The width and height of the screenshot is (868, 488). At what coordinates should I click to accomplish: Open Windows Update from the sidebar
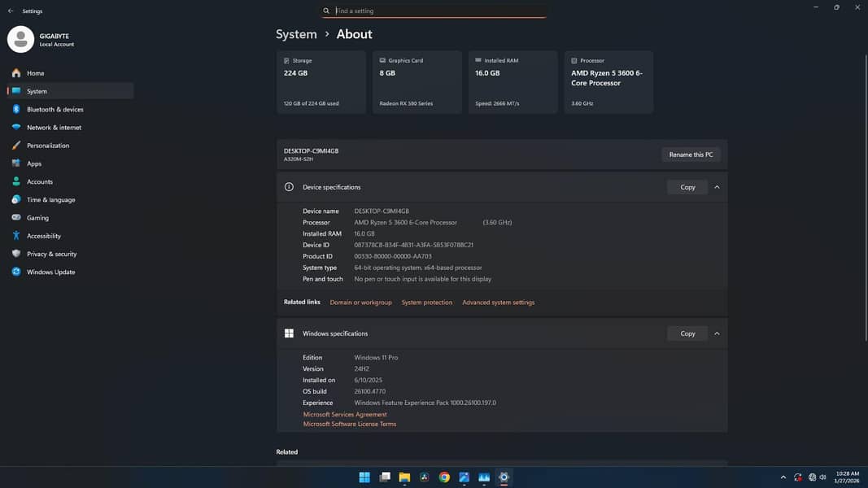pos(50,272)
